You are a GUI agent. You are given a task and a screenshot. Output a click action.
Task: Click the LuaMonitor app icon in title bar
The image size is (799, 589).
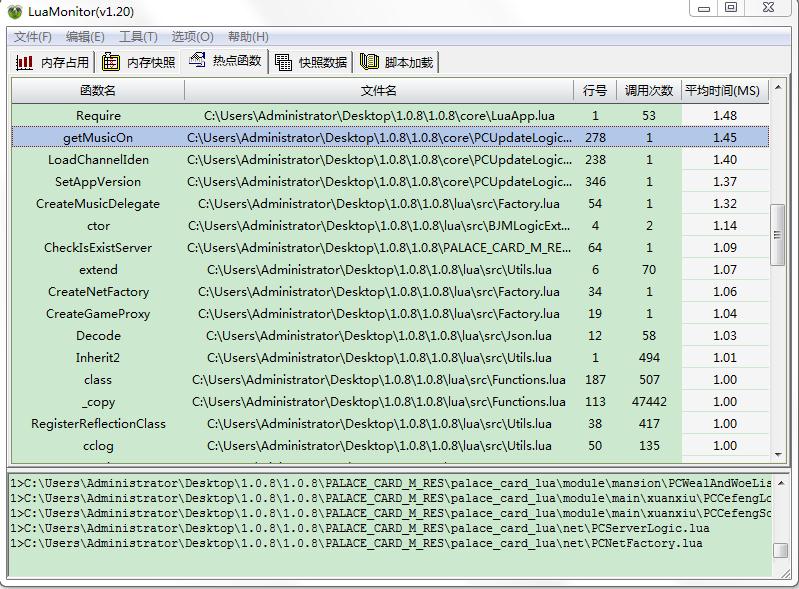point(14,12)
